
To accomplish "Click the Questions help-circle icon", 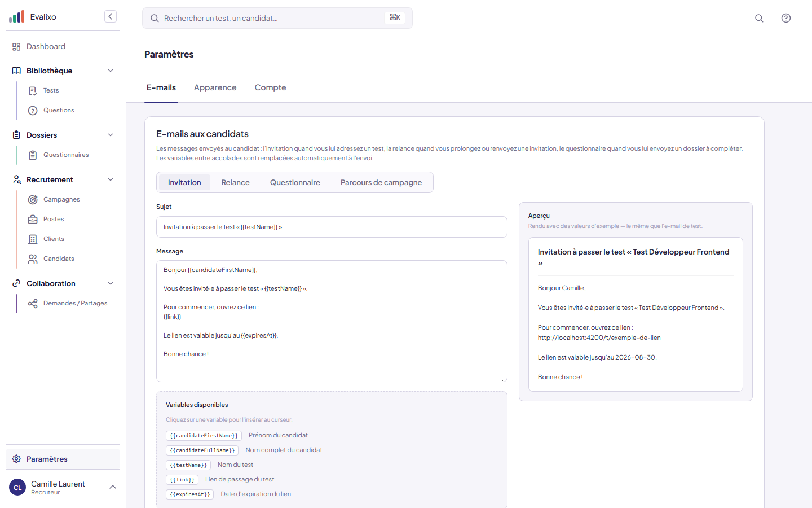I will click(33, 111).
